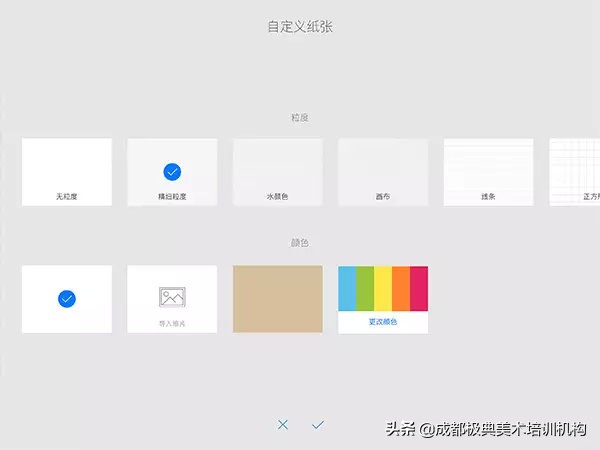Viewport: 600px width, 450px height.
Task: Open the rainbow 更改颜色 color picker
Action: 383,300
